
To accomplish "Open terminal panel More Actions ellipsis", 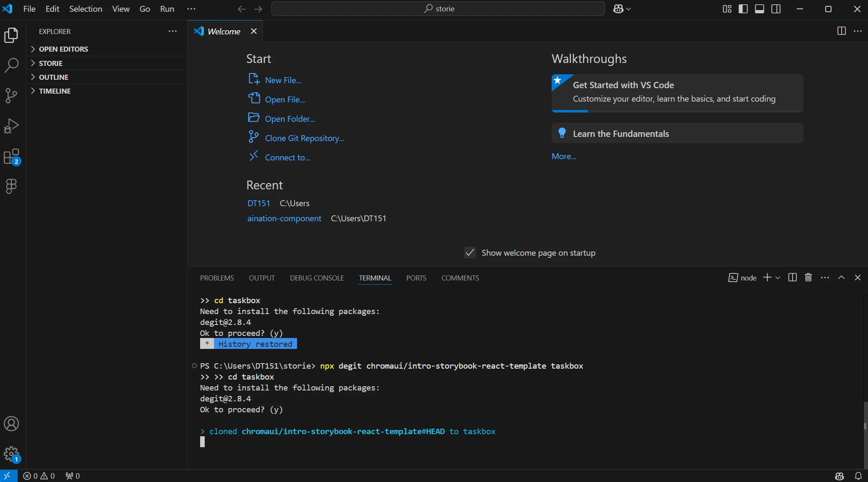I will tap(825, 278).
